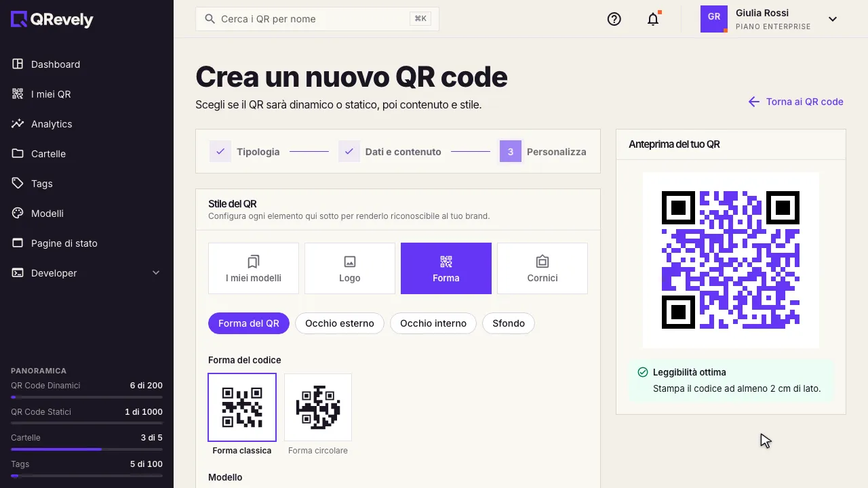Screen dimensions: 868x488
Task: Click the Torna ai QR code link
Action: pos(796,102)
